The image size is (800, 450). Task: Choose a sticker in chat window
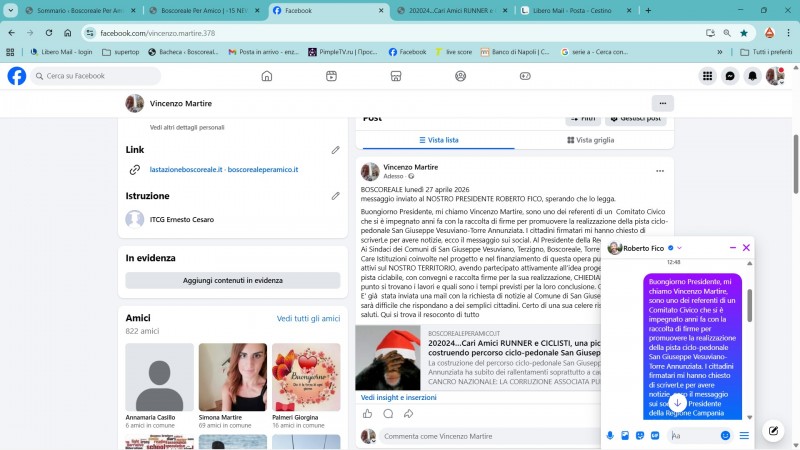tap(640, 435)
